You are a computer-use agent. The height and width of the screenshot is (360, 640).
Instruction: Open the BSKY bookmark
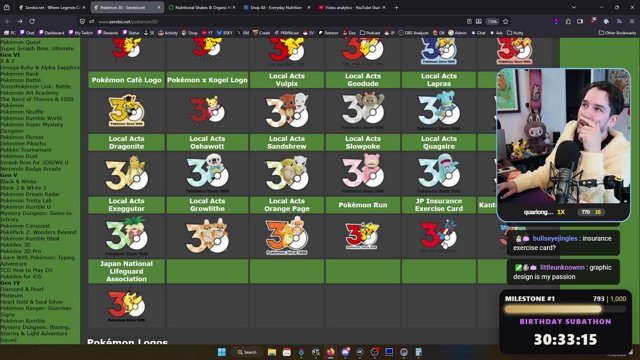224,33
